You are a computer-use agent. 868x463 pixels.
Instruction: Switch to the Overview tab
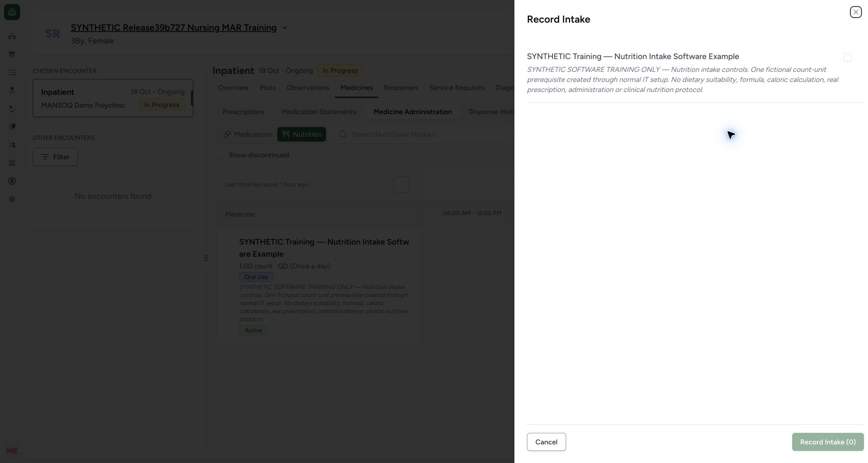233,87
